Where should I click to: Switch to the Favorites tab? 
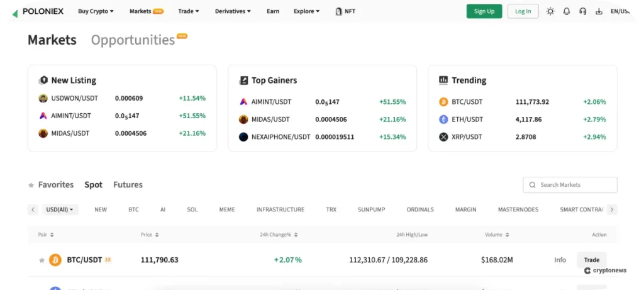[x=56, y=185]
